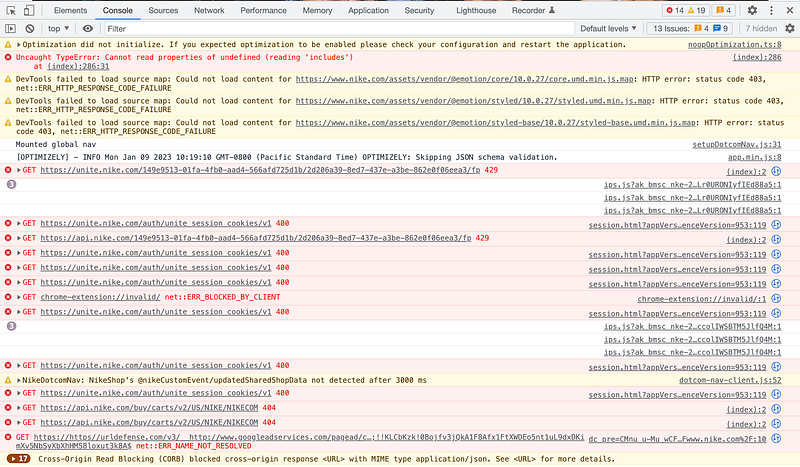Click the Uncaught TypeError message text

coord(184,57)
